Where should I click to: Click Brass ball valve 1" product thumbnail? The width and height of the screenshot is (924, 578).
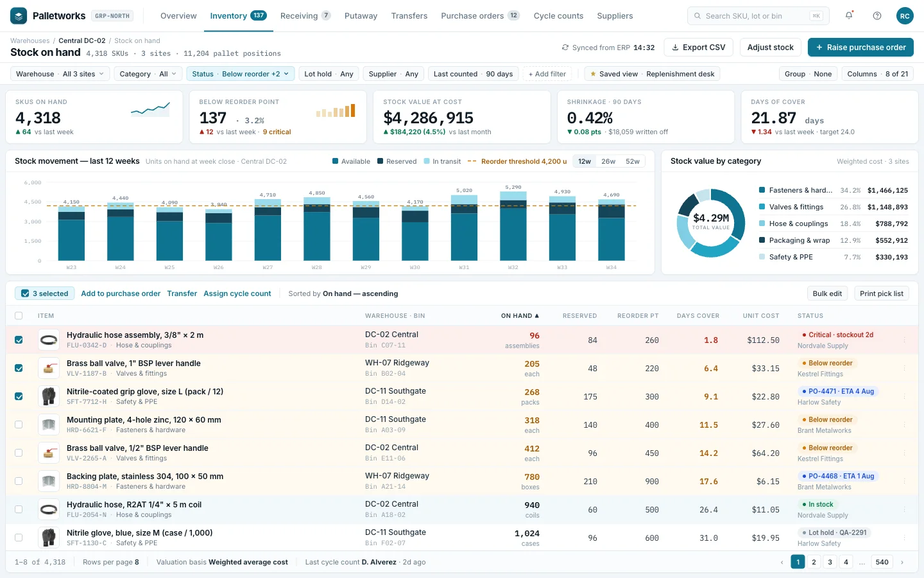[49, 369]
